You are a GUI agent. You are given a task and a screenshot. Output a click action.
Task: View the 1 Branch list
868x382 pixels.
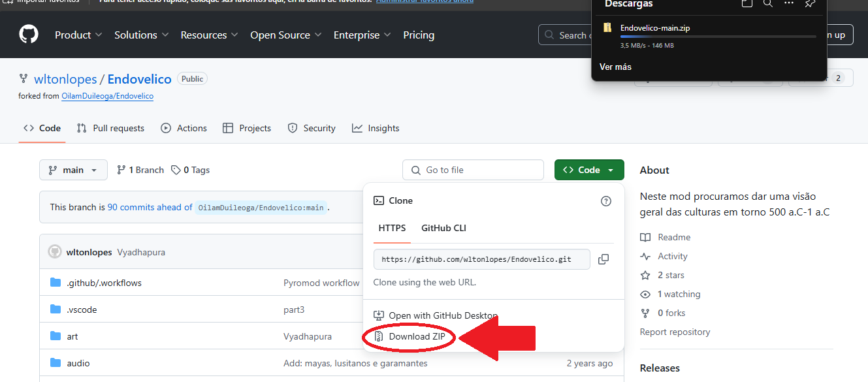[x=140, y=170]
